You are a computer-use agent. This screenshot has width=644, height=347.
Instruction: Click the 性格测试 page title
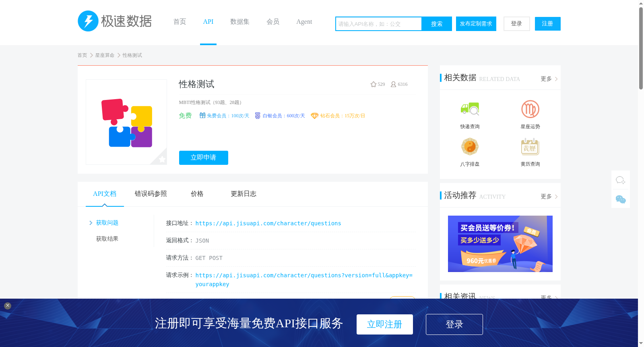[x=196, y=84]
